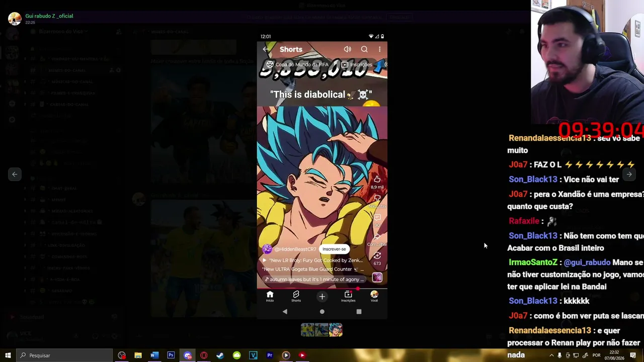This screenshot has height=362, width=644.
Task: Go to the previous image with left arrow
Action: coord(15,174)
